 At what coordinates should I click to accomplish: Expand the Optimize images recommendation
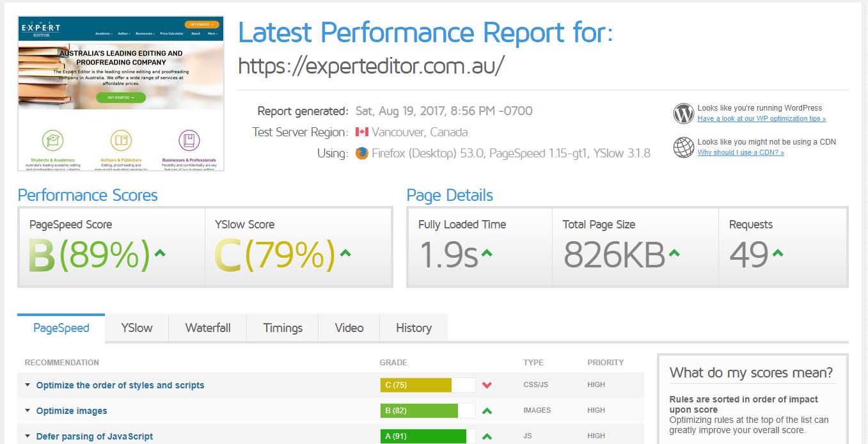[72, 411]
